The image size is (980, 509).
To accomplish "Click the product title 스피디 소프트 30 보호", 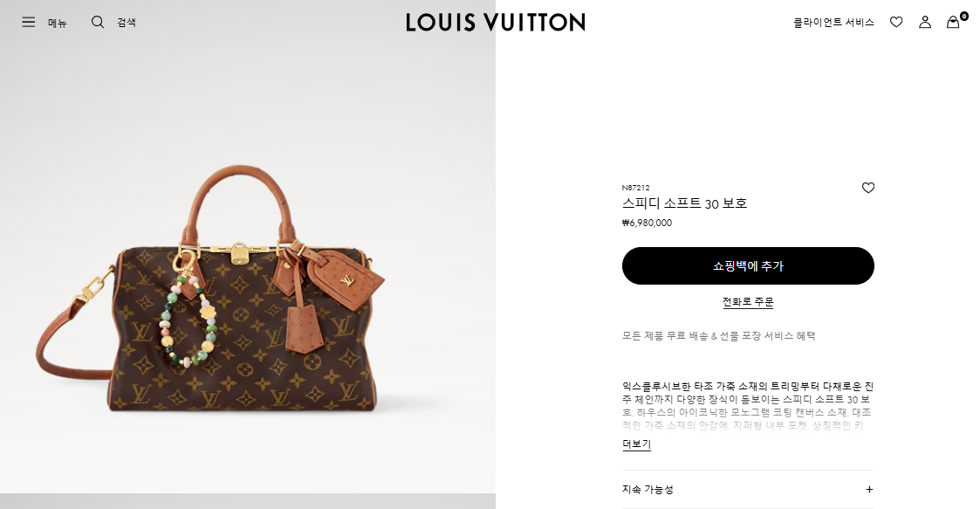I will 684,203.
